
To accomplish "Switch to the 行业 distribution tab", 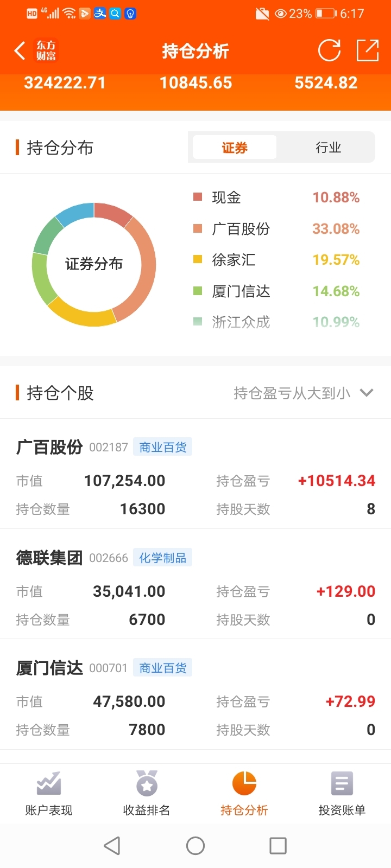I will 329,147.
